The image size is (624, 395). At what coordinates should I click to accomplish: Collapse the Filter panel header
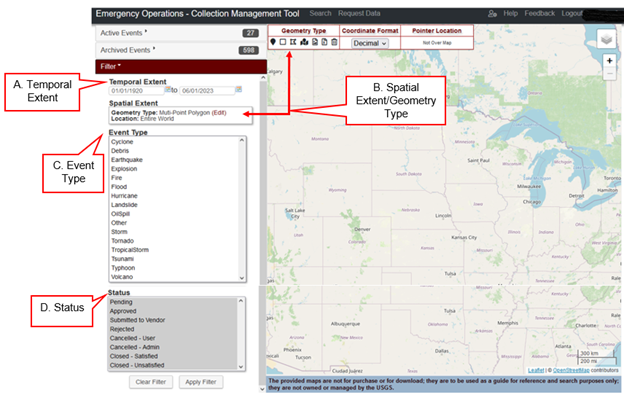pos(181,66)
